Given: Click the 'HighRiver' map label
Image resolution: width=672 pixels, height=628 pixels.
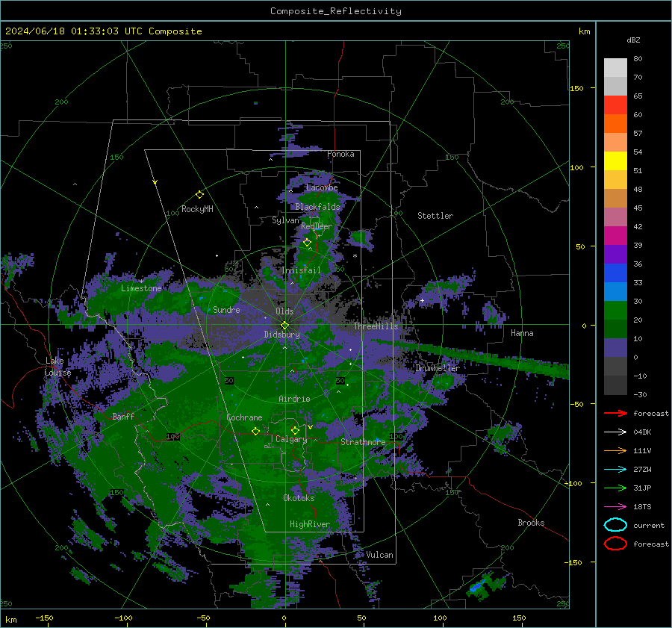Looking at the screenshot, I should coord(310,524).
